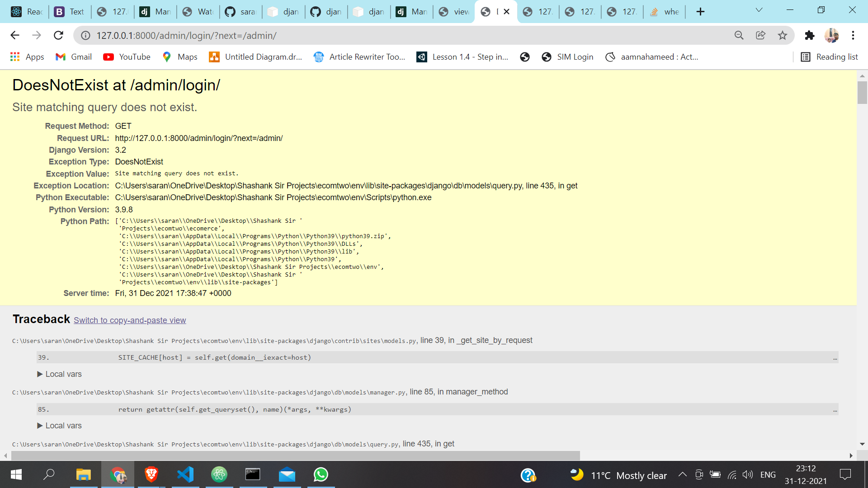Open Brave browser from the taskbar
This screenshot has width=868, height=488.
point(151,474)
